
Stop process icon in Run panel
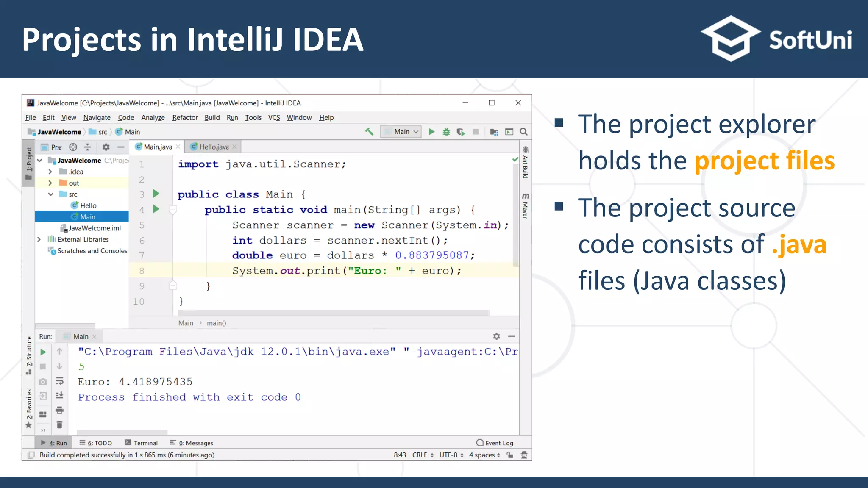point(43,367)
